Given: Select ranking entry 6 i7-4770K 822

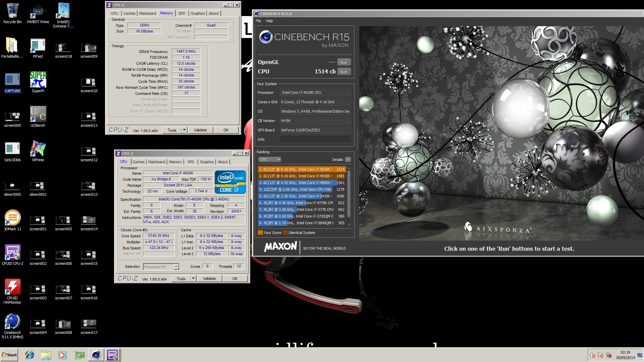Looking at the screenshot, I should (x=302, y=203).
